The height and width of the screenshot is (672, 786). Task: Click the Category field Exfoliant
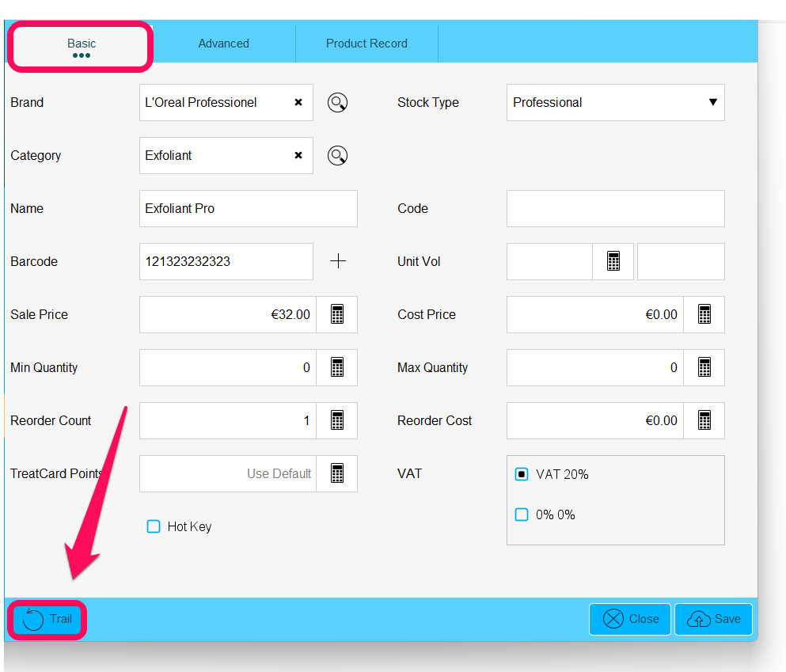pos(226,156)
